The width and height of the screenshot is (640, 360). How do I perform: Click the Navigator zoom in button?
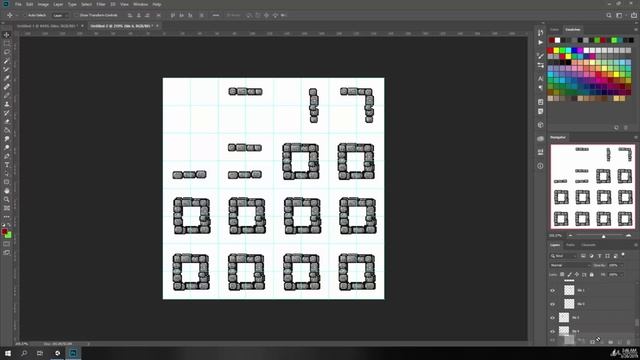628,236
